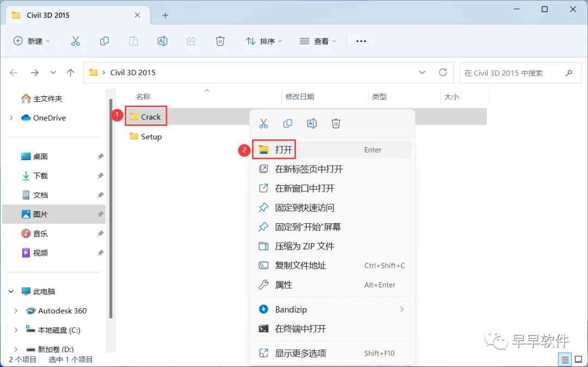Click Copy icon in context menu
The width and height of the screenshot is (588, 367).
pyautogui.click(x=287, y=124)
